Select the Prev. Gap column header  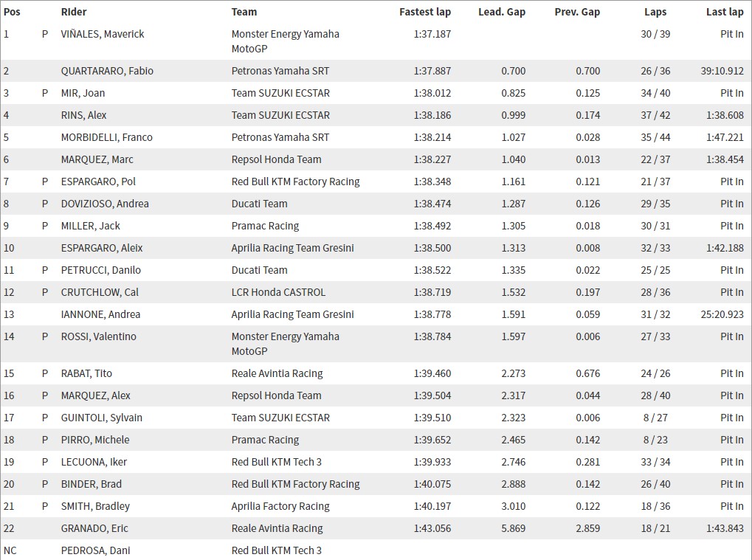tap(577, 12)
